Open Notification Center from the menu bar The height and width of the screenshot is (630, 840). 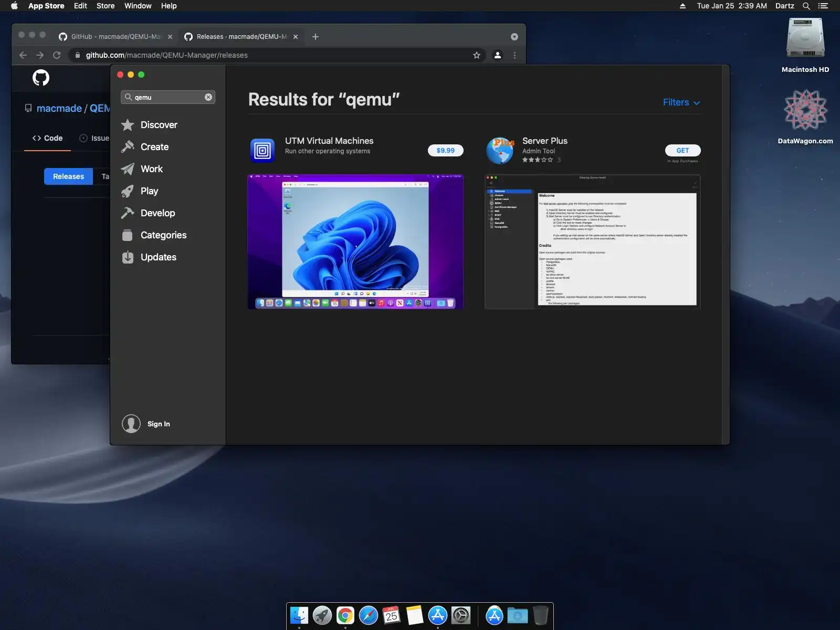[823, 6]
